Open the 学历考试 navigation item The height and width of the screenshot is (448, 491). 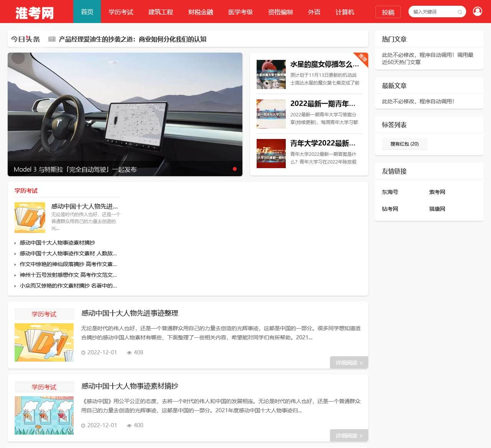(x=121, y=12)
